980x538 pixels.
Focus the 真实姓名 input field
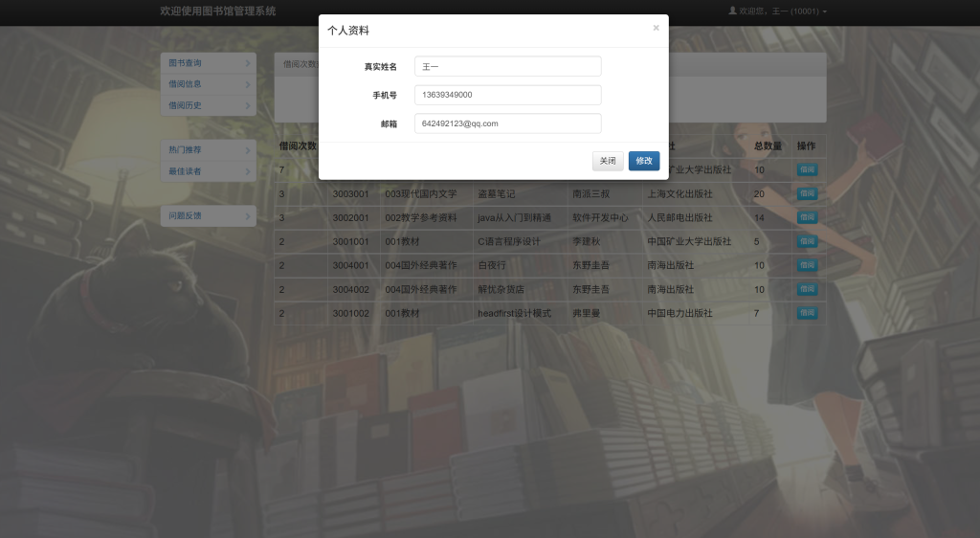tap(507, 66)
